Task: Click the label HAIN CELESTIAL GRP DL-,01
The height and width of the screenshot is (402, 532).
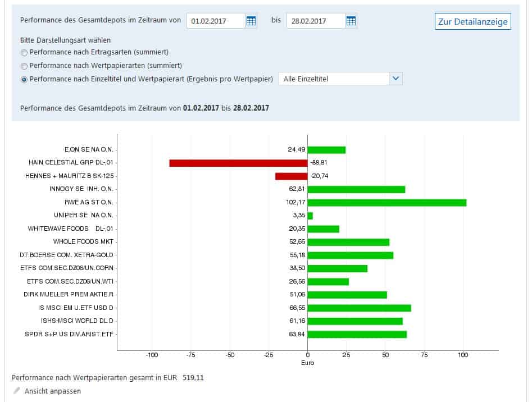Action: click(71, 162)
